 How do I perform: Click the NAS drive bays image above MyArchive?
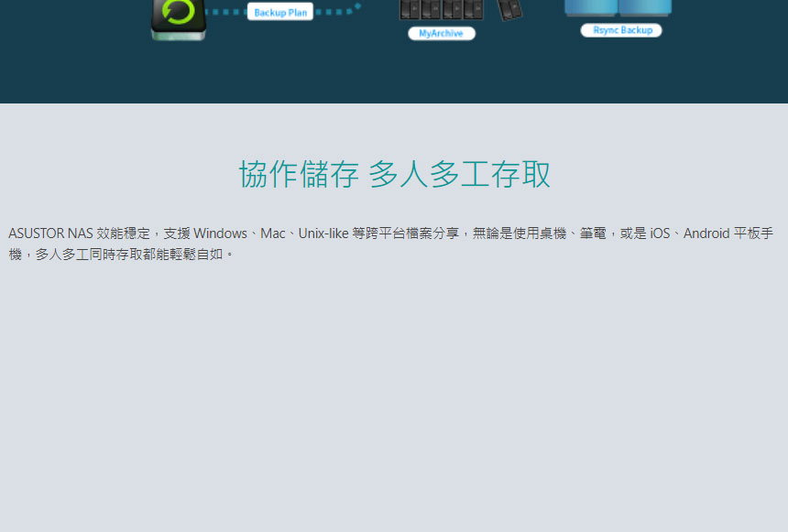(x=442, y=9)
